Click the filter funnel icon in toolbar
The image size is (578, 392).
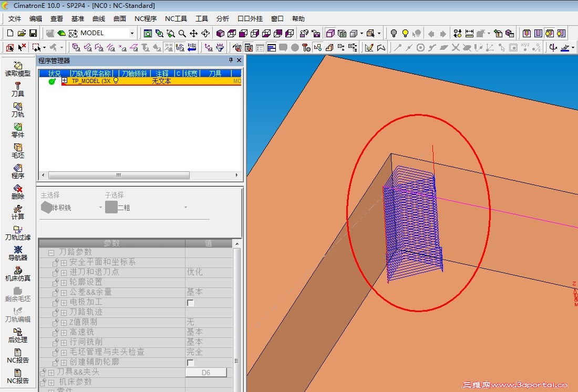point(220,48)
